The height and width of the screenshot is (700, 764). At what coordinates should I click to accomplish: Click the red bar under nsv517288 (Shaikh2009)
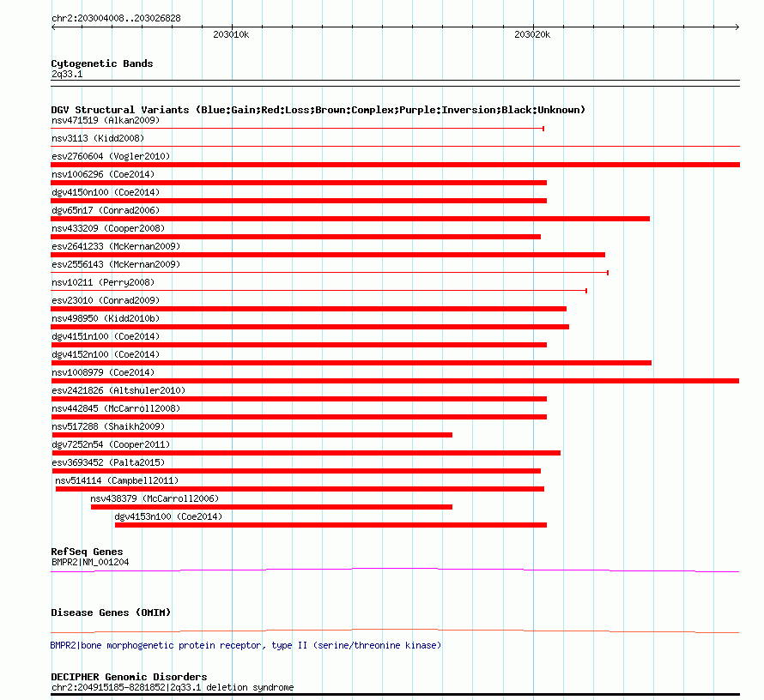tap(252, 435)
